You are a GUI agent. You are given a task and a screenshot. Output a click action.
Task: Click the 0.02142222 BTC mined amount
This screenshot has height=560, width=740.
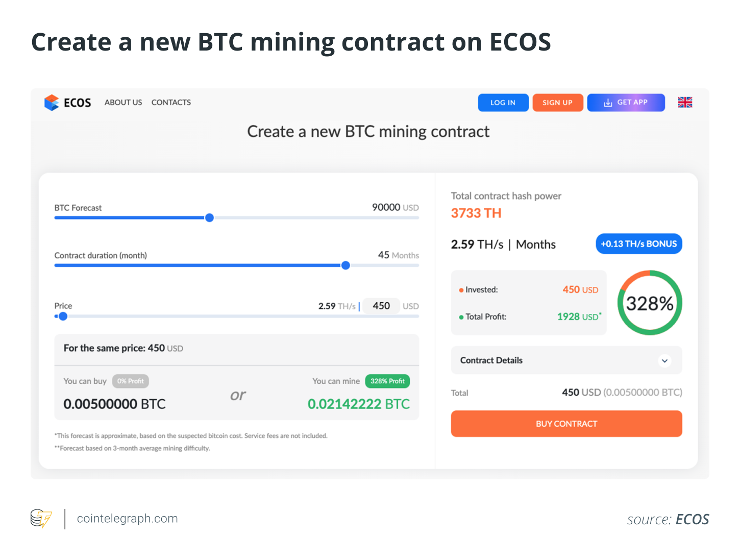coord(358,404)
